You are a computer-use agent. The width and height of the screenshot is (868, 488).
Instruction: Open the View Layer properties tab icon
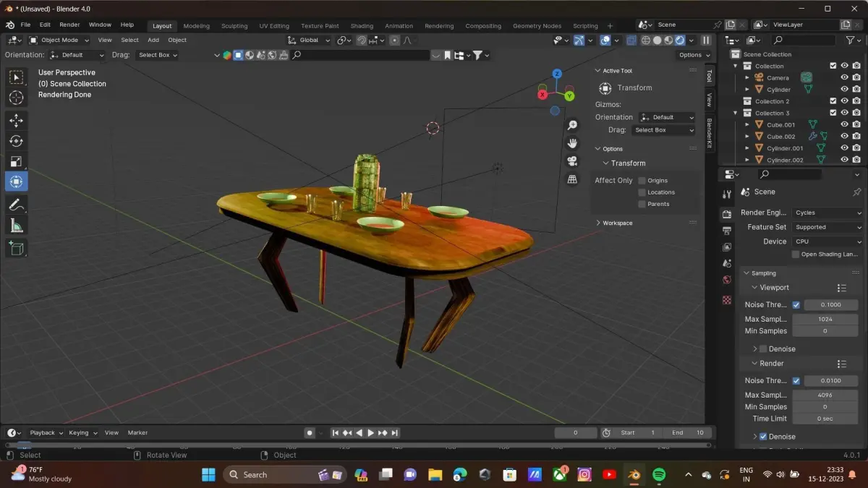pyautogui.click(x=726, y=247)
